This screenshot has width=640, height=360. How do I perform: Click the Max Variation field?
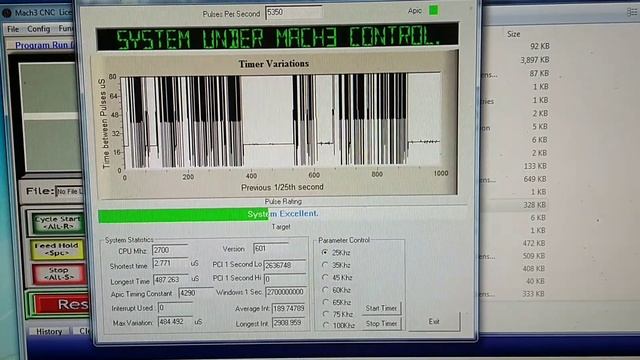pos(175,322)
